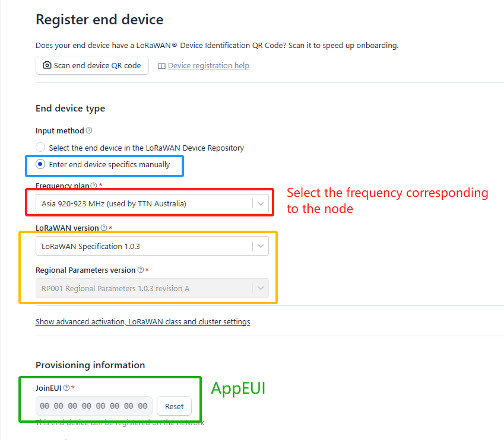The width and height of the screenshot is (504, 440).
Task: Select the LoRaWAN Device Repository radio option
Action: click(40, 148)
